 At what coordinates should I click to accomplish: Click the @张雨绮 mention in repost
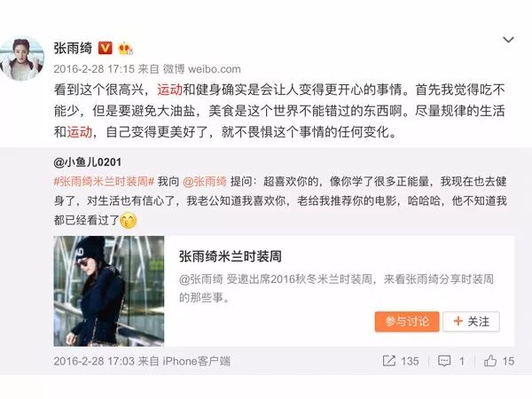pos(205,182)
